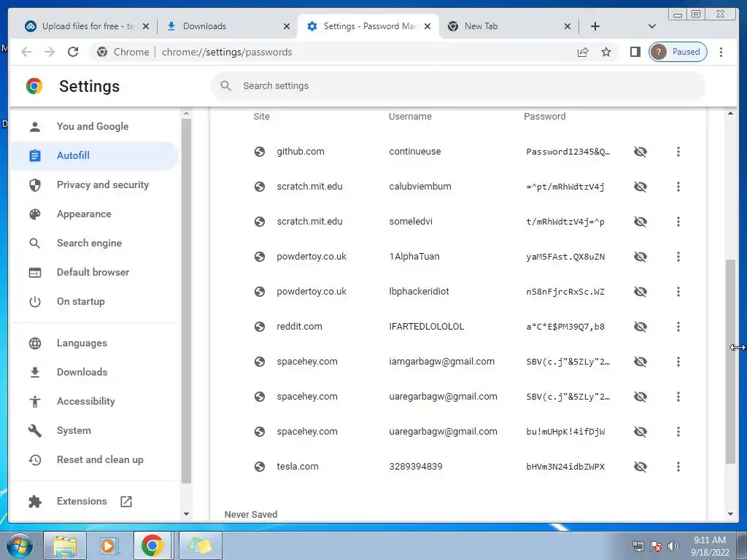Click the Action Center flag tray icon
Screen dimensions: 747x560
(656, 546)
